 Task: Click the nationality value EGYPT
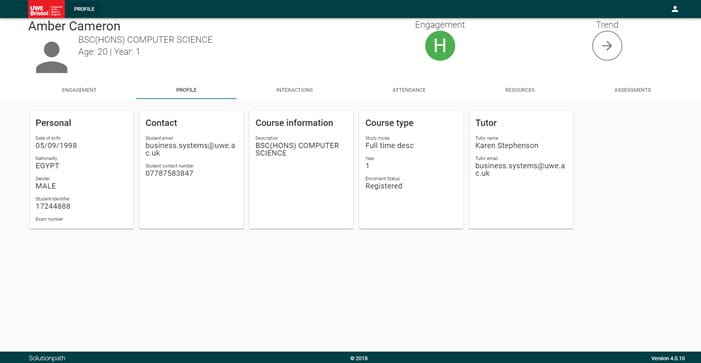(x=47, y=166)
